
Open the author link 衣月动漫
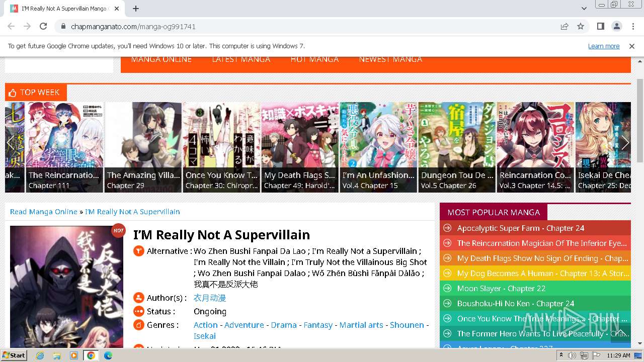pyautogui.click(x=210, y=298)
